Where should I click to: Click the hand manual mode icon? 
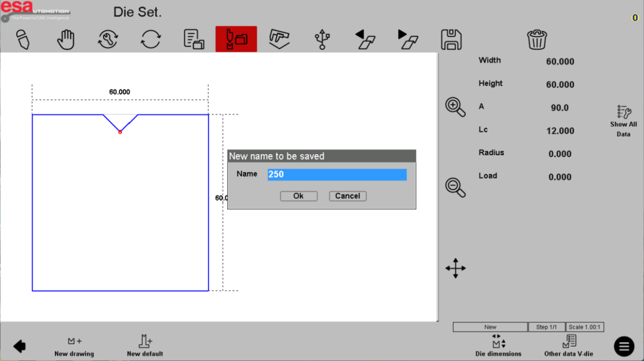pos(65,40)
